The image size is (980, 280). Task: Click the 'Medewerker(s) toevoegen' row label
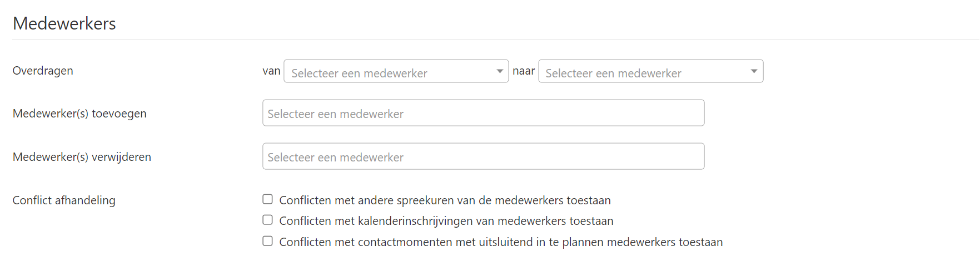pyautogui.click(x=79, y=114)
